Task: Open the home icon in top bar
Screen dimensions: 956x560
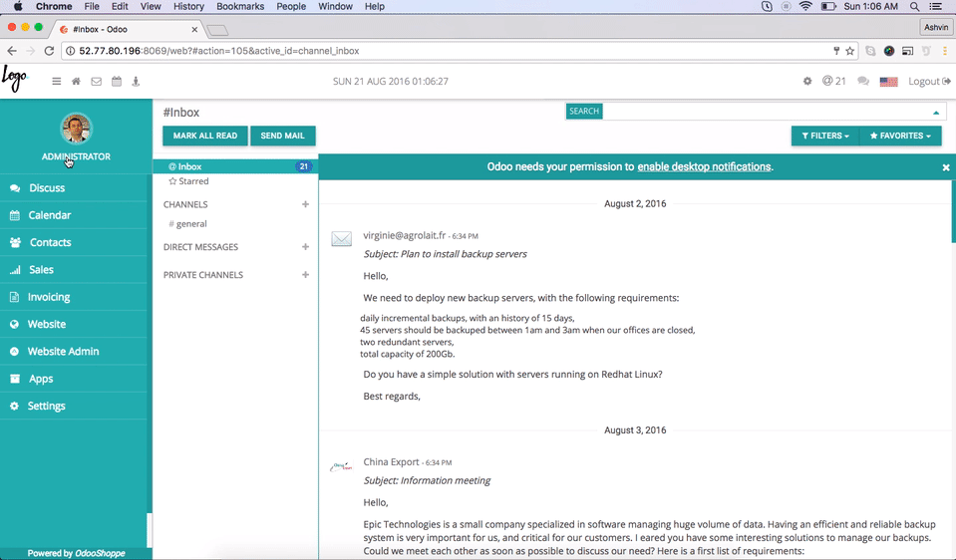Action: (x=76, y=81)
